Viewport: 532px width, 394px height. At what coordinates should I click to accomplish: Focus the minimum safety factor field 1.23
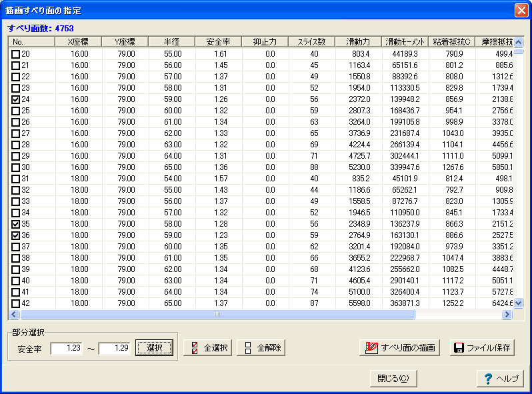click(x=66, y=348)
